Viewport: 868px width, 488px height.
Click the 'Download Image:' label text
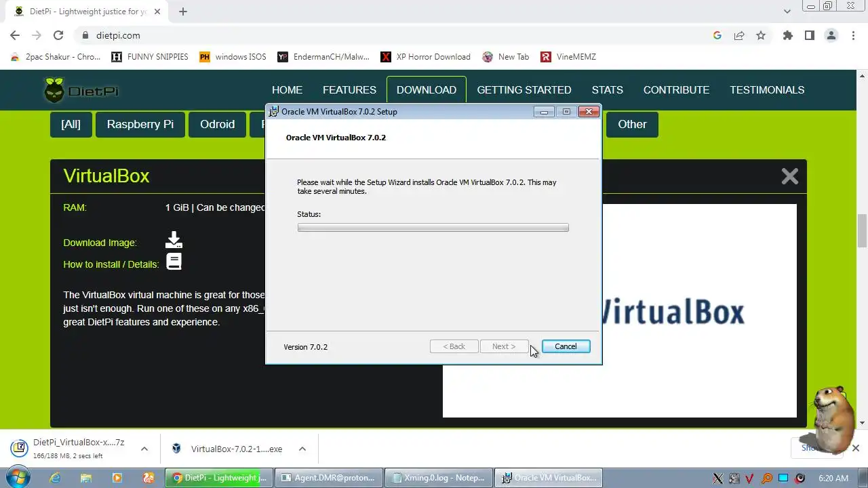pyautogui.click(x=100, y=243)
